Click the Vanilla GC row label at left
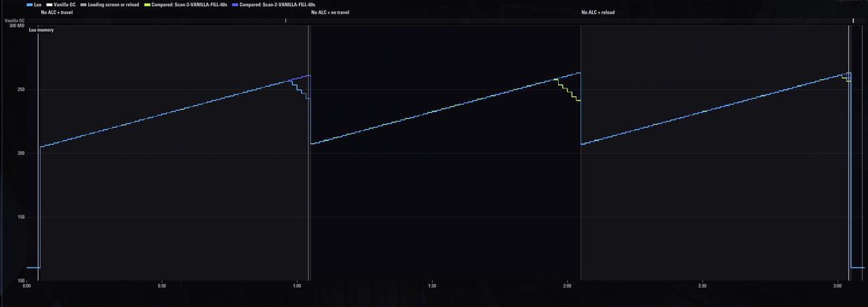 tap(15, 20)
